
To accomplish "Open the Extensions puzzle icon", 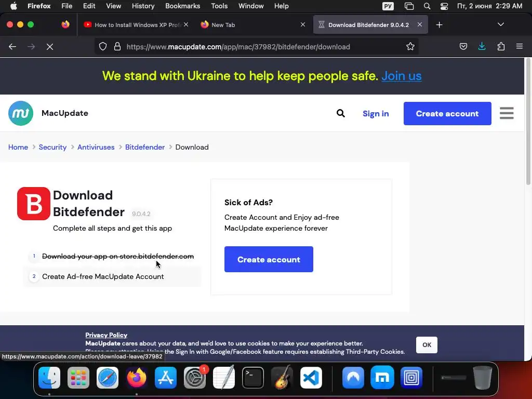I will [x=501, y=46].
